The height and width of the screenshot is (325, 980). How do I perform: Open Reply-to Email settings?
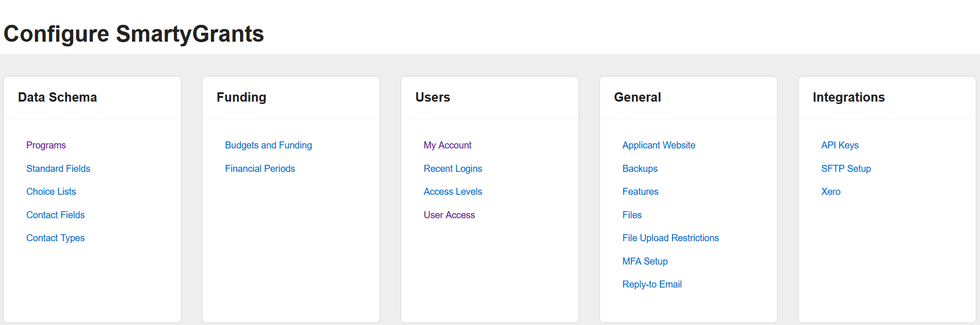652,284
